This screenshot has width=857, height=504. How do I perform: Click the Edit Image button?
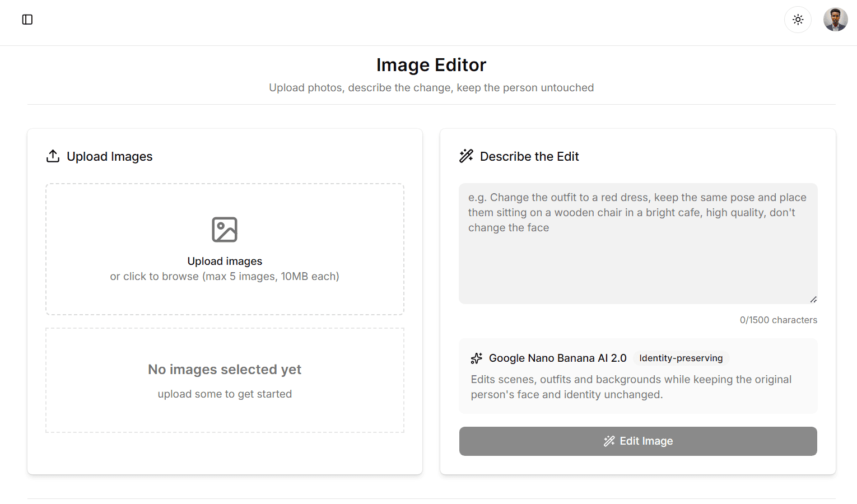coord(638,441)
